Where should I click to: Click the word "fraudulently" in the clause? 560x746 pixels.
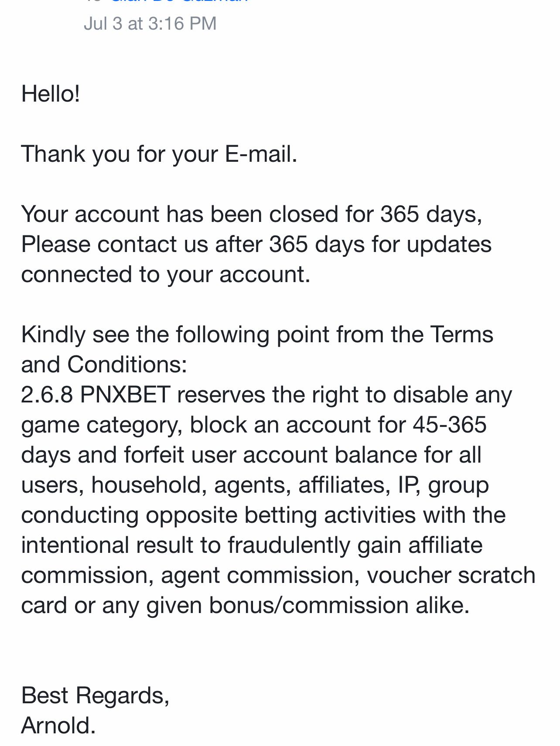point(288,545)
